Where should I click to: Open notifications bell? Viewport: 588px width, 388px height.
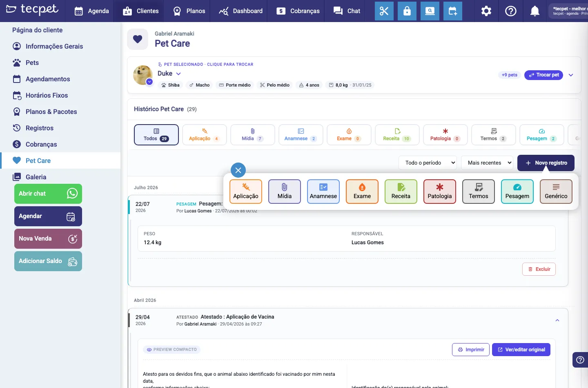click(x=535, y=11)
